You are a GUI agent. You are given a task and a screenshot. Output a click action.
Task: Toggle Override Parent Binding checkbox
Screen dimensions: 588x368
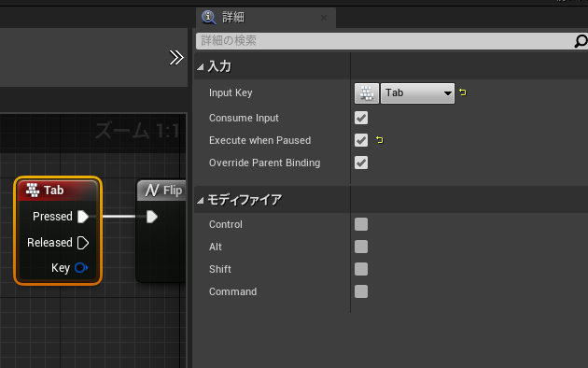(x=361, y=163)
